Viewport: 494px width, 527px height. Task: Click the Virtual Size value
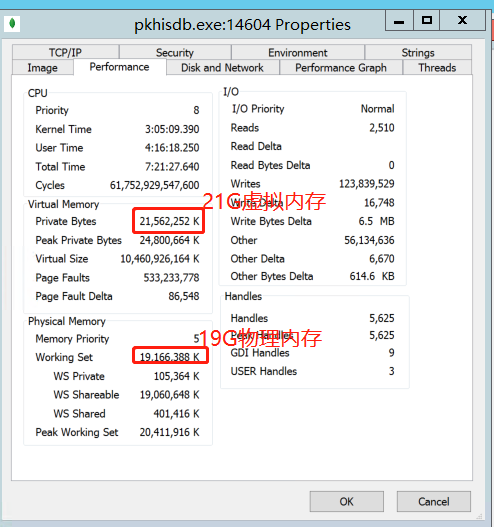pos(160,259)
